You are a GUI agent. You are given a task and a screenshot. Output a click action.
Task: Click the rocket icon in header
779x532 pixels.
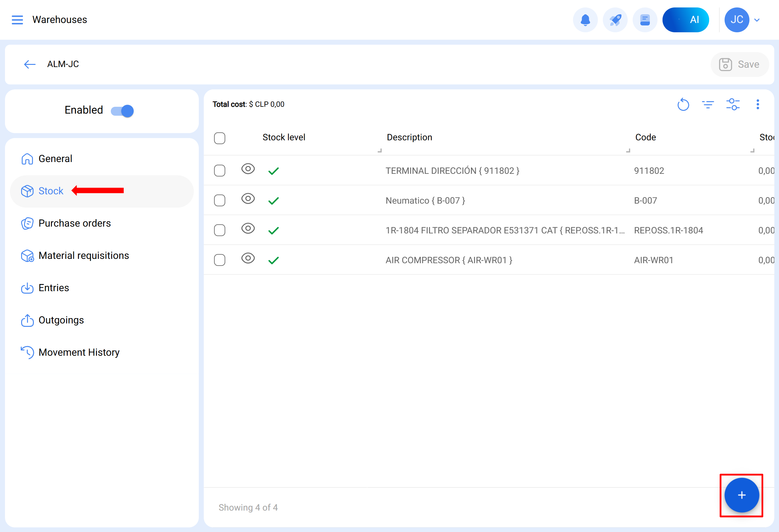(x=615, y=20)
